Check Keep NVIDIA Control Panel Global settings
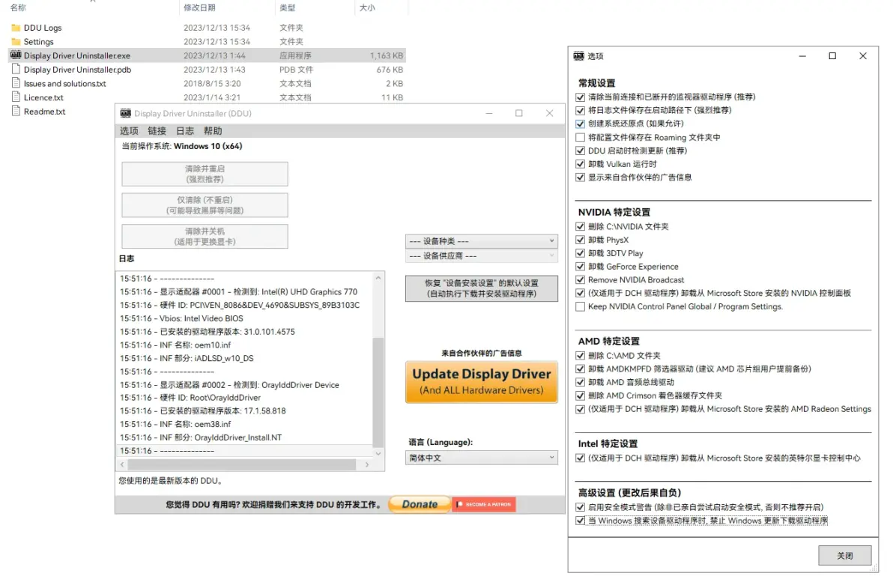893x588 pixels. 581,306
